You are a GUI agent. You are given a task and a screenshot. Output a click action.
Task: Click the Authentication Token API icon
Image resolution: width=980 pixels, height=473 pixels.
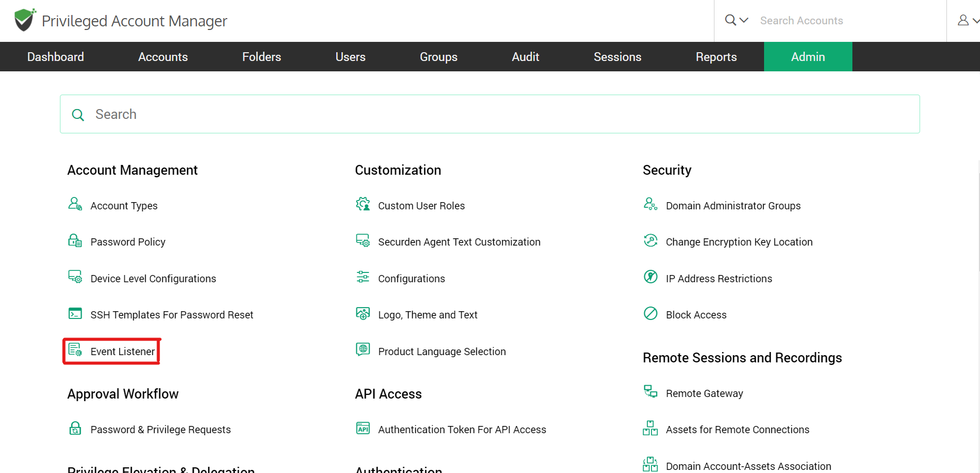point(363,429)
